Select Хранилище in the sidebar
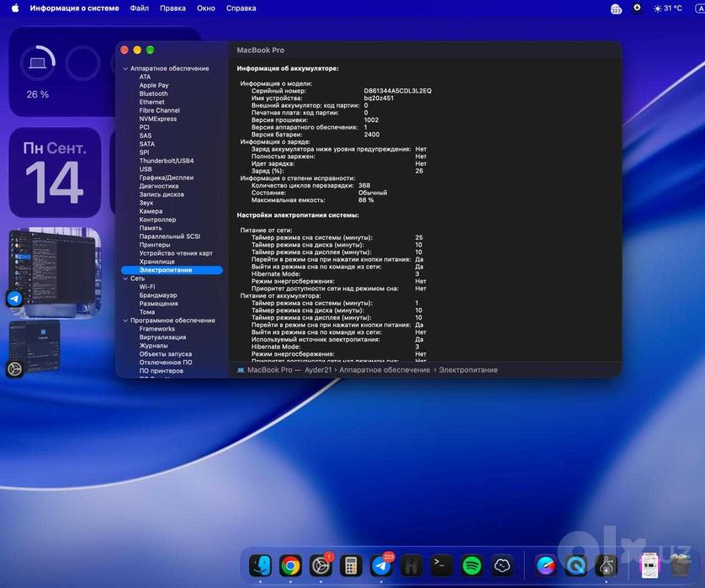 point(157,262)
